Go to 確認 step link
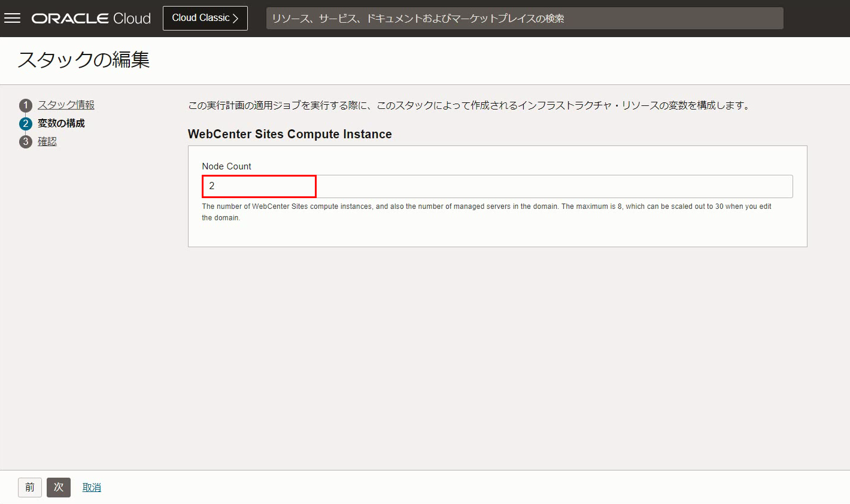 [47, 142]
